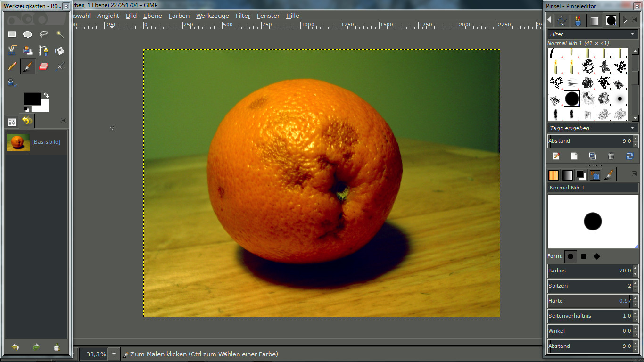Select the Paths pen tool
Screen dimensions: 644x362
[x=44, y=50]
